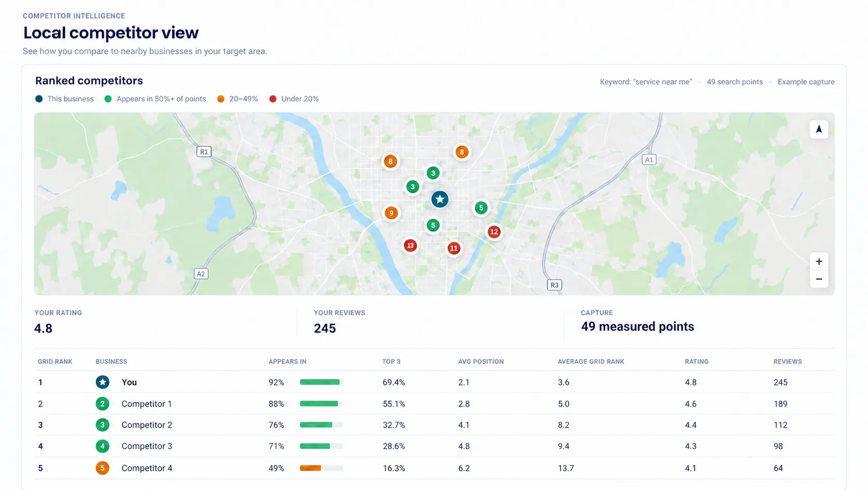
Task: Click the red 11 competitor map marker
Action: [454, 248]
